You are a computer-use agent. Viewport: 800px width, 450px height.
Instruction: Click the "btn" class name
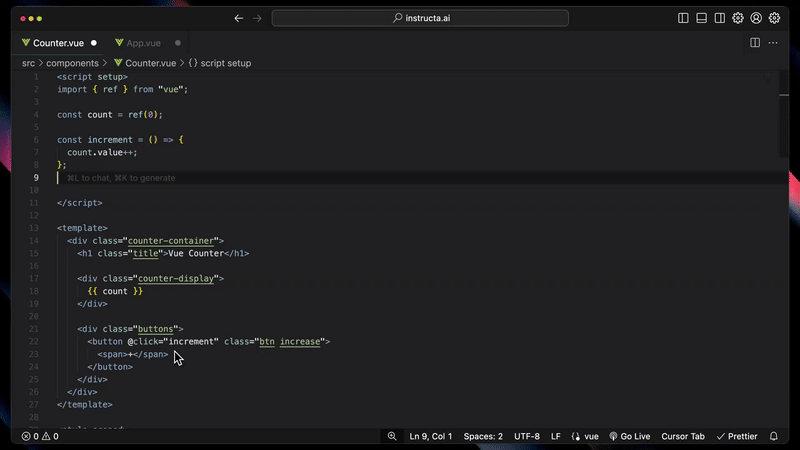point(267,342)
